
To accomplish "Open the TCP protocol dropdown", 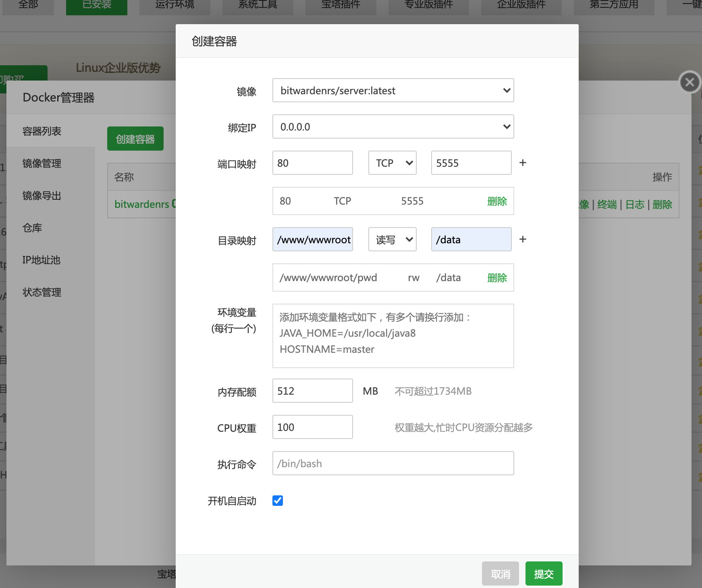I will 392,163.
